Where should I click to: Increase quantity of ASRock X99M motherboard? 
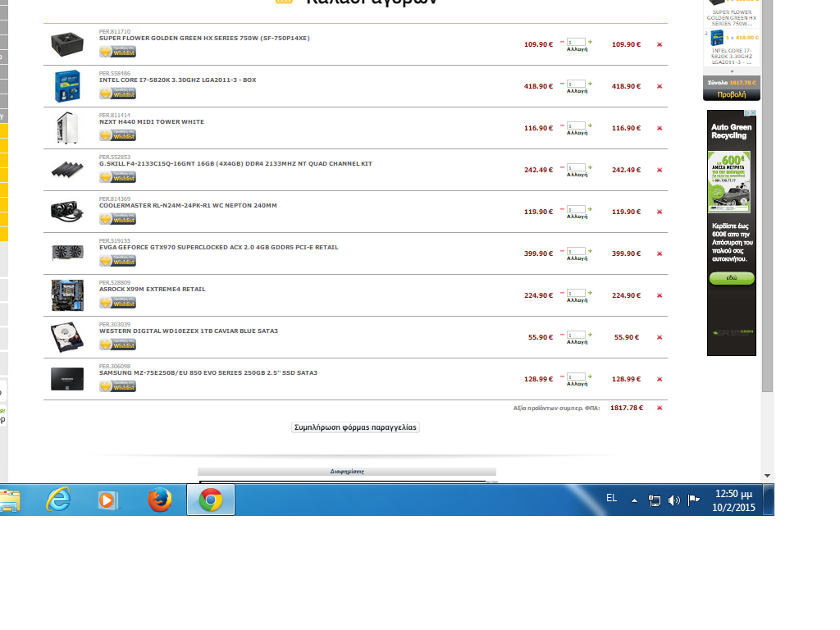591,293
